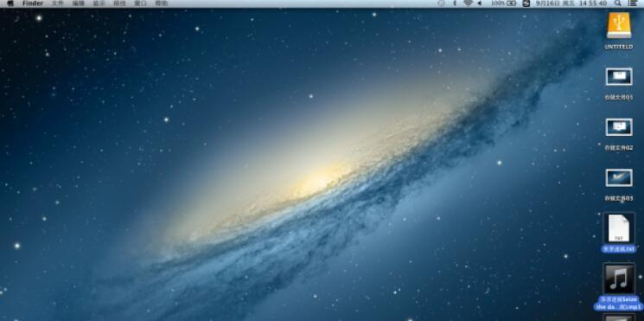Viewport: 644px width, 321px height.
Task: Open the 帮助 (Help) menu
Action: coord(162,3)
